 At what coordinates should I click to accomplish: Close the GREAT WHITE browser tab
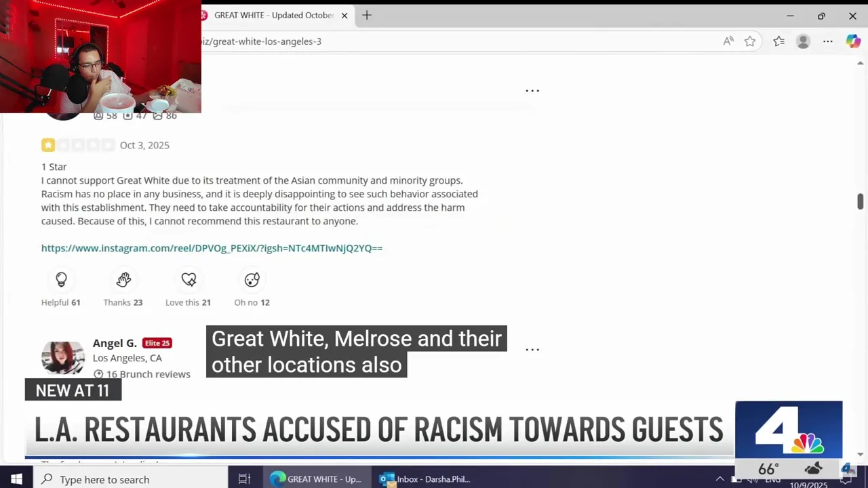click(344, 16)
